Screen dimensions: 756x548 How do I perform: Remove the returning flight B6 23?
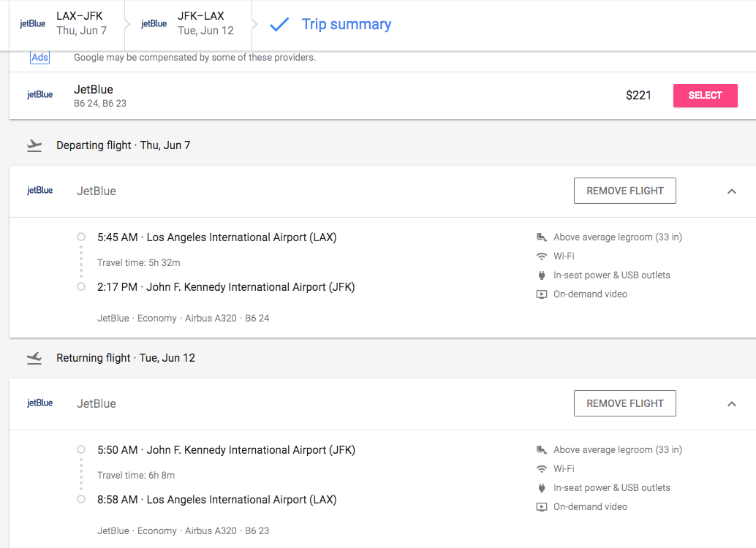pyautogui.click(x=625, y=403)
